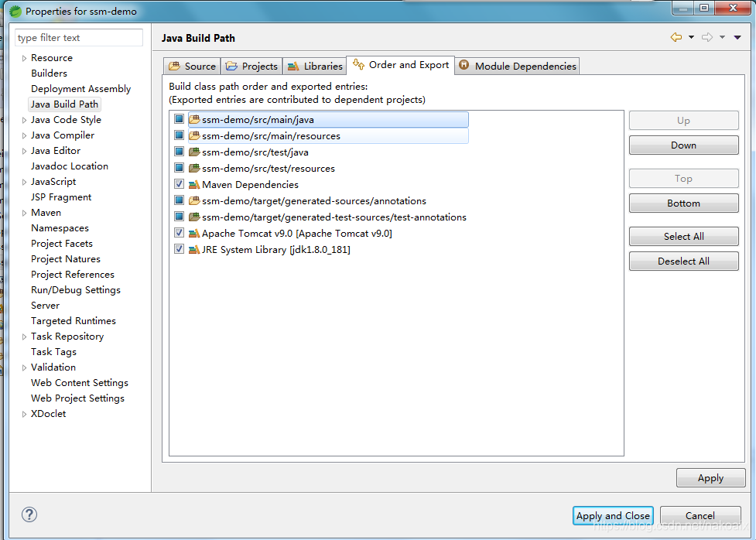756x540 pixels.
Task: Click the Bottom button
Action: pos(684,203)
